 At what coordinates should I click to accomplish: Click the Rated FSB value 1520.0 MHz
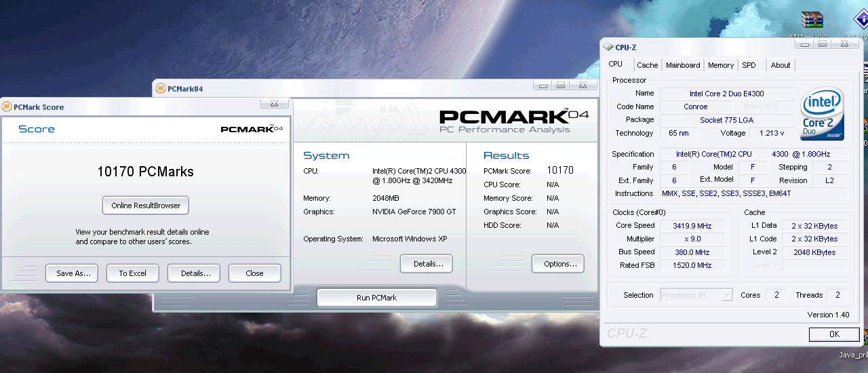692,265
